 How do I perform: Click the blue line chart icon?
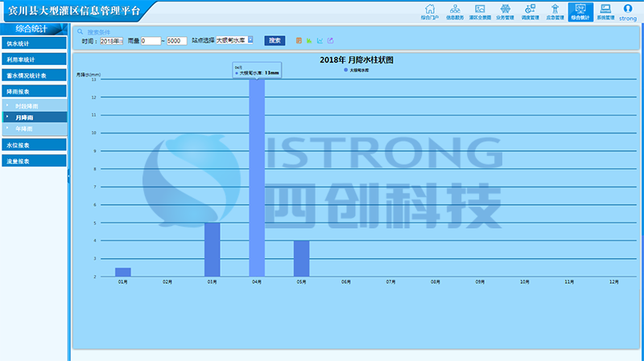[320, 41]
